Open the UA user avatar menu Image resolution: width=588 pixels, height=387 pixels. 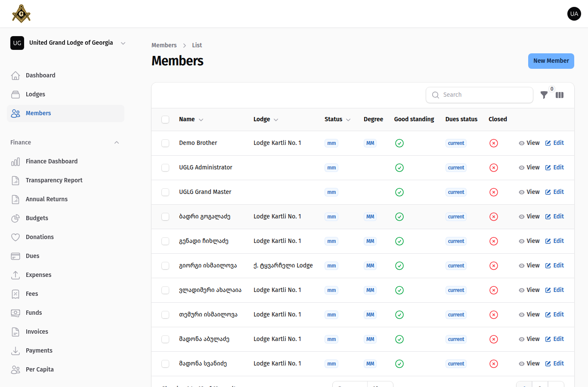[x=574, y=14]
